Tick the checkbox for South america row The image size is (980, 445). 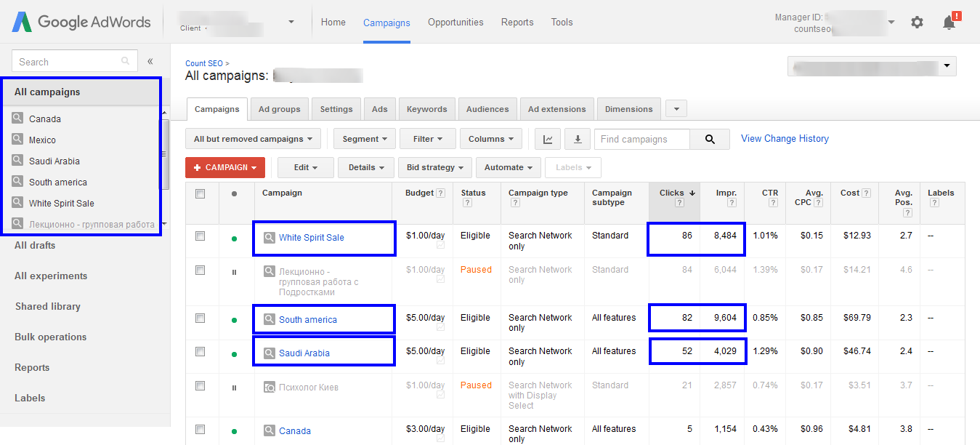click(x=200, y=318)
